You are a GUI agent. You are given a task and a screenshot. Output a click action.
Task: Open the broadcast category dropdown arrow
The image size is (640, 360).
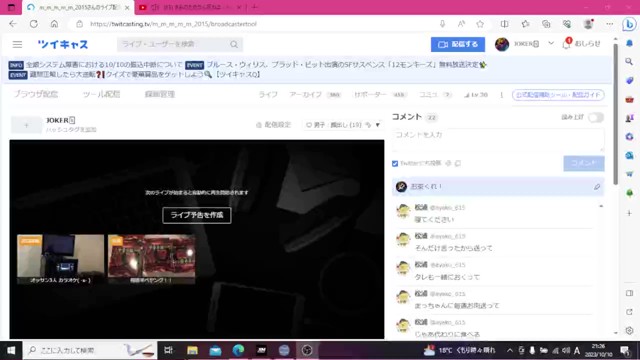point(378,124)
